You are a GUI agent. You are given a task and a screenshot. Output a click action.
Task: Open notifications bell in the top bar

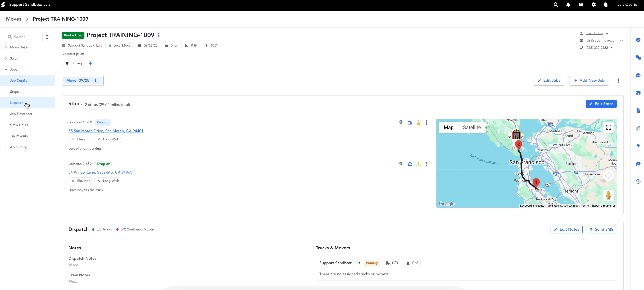click(568, 4)
